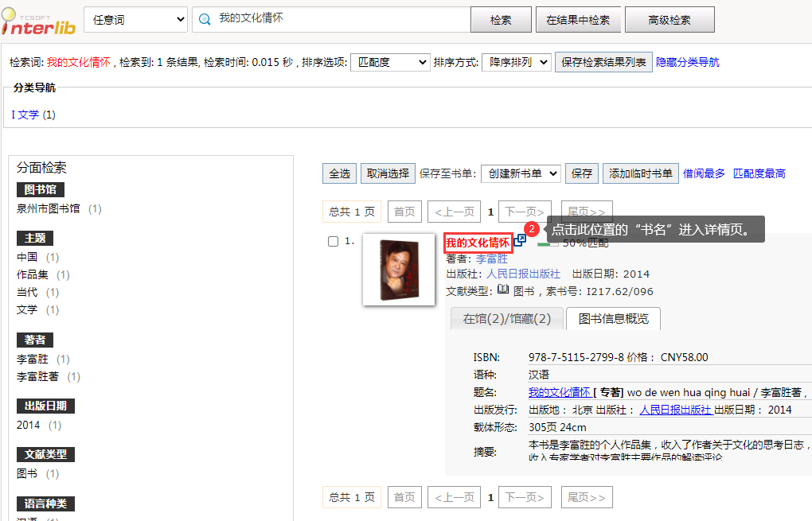
Task: Open the 匹配度 sort option dropdown
Action: coord(390,62)
